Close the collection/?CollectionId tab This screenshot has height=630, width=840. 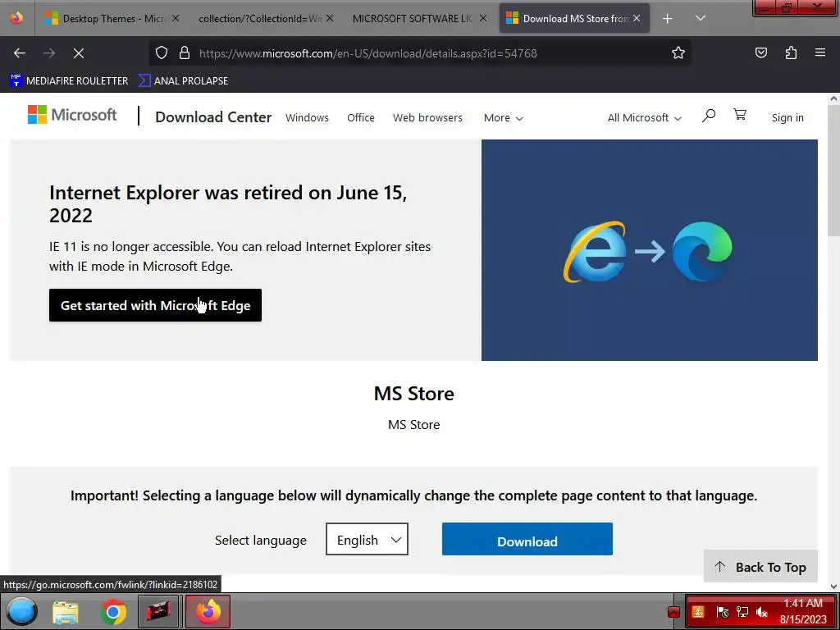coord(330,19)
